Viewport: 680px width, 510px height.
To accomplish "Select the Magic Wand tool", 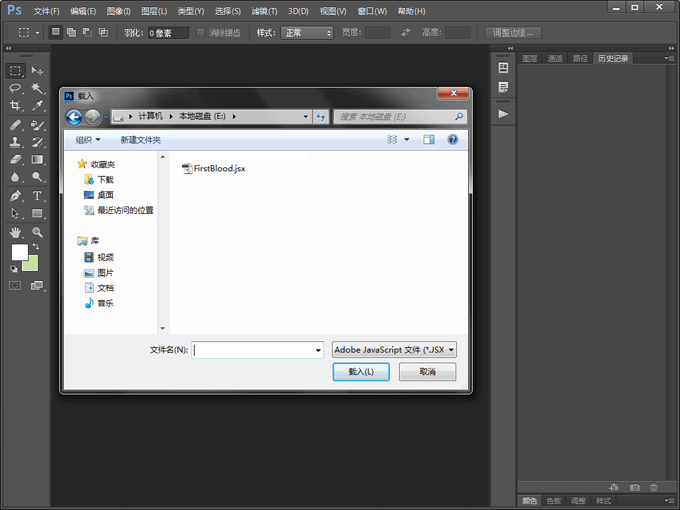I will point(37,88).
